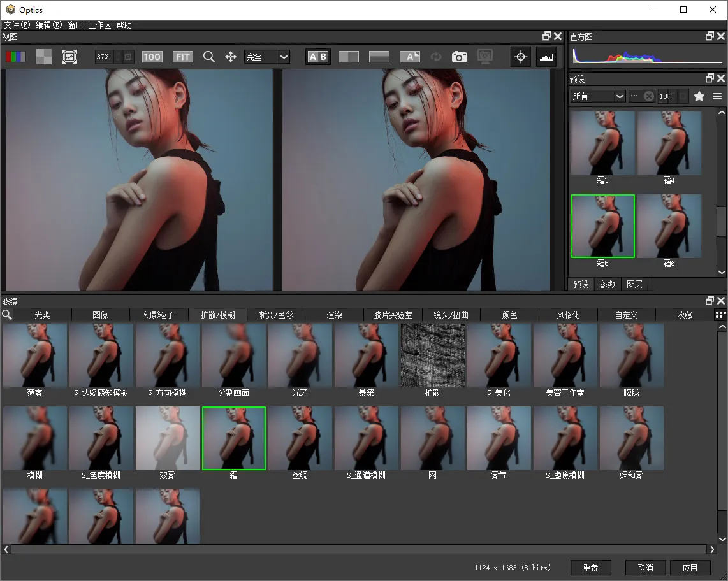This screenshot has height=581, width=728.
Task: Select the pan (move) tool
Action: pyautogui.click(x=231, y=57)
